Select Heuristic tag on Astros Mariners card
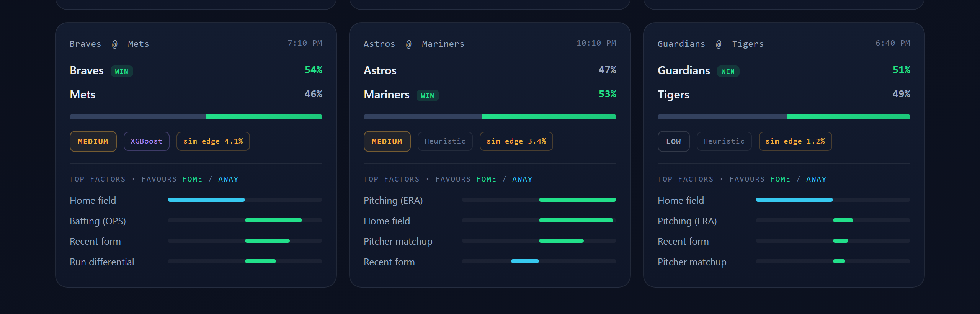 [445, 141]
